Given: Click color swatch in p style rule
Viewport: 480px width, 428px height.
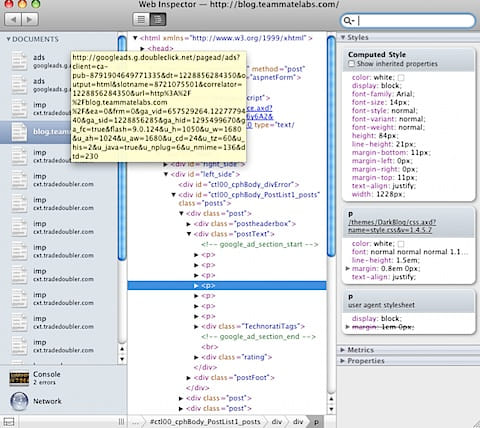Looking at the screenshot, I should [401, 244].
